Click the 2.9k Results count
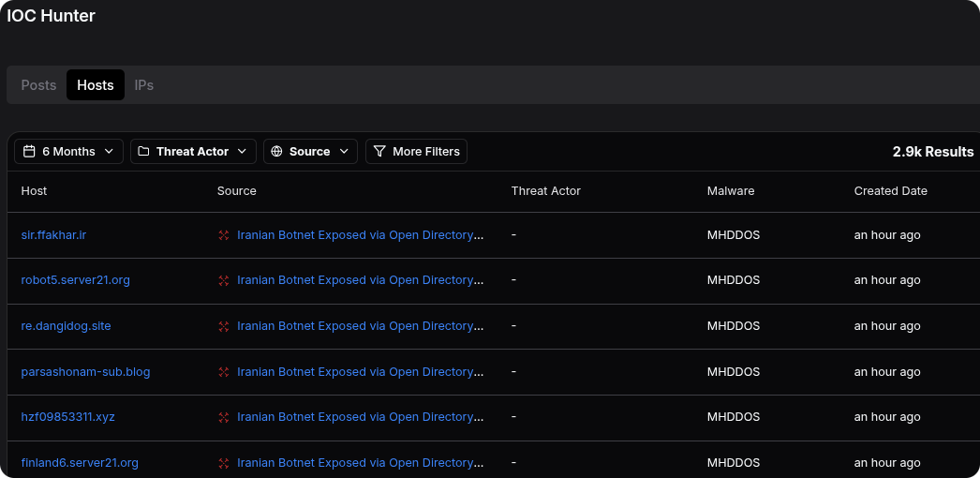 pos(933,151)
